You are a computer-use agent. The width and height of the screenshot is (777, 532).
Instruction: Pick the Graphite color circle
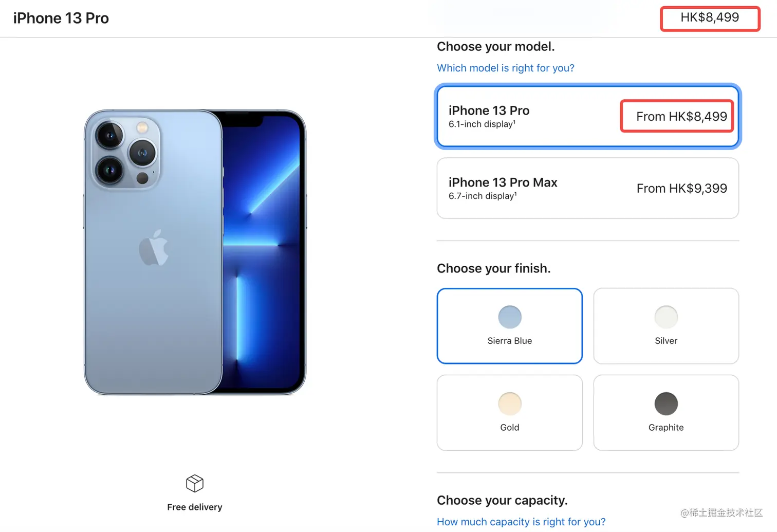point(666,404)
